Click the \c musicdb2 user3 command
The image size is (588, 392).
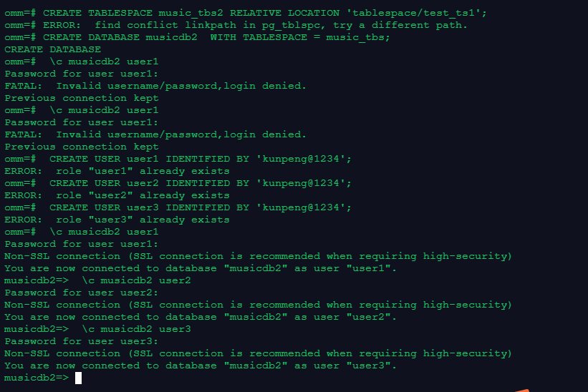(x=136, y=329)
